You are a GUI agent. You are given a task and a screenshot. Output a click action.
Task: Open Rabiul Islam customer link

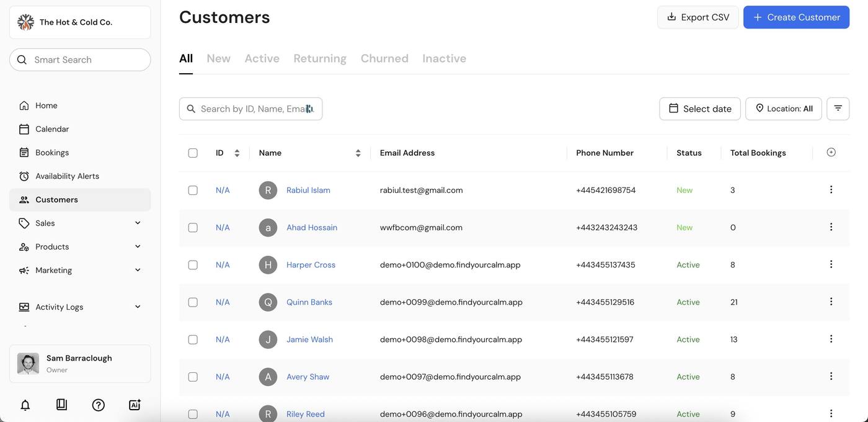tap(308, 191)
